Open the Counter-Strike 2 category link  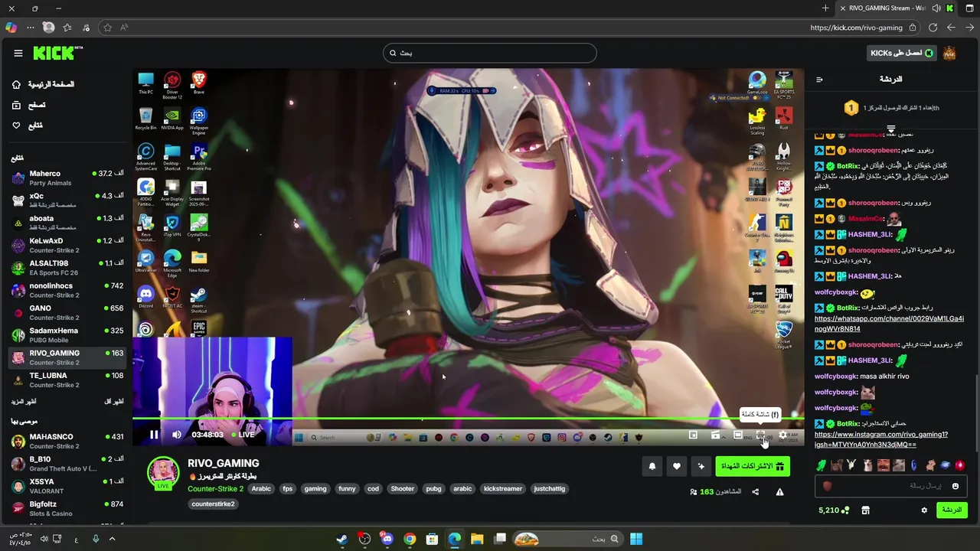(x=215, y=489)
